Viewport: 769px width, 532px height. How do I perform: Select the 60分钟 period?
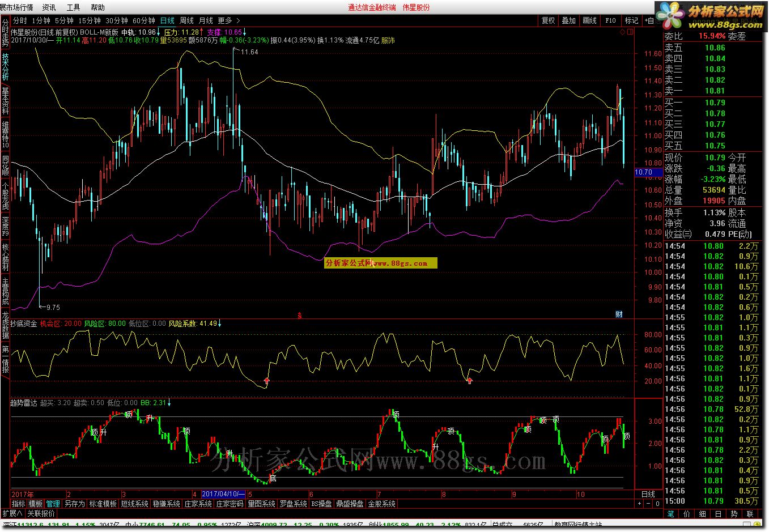(x=143, y=20)
